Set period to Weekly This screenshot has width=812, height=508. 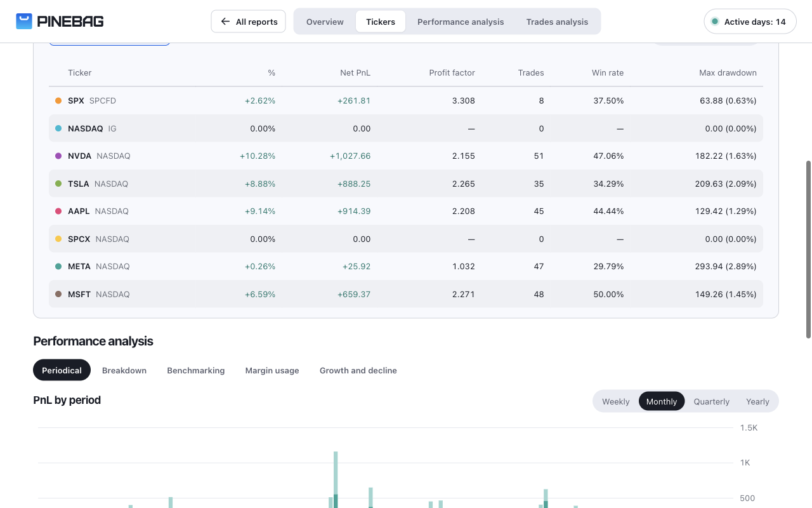pos(616,401)
